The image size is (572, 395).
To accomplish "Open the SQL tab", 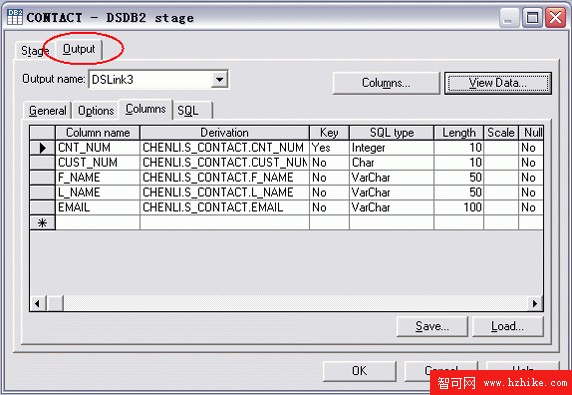I will pos(192,111).
